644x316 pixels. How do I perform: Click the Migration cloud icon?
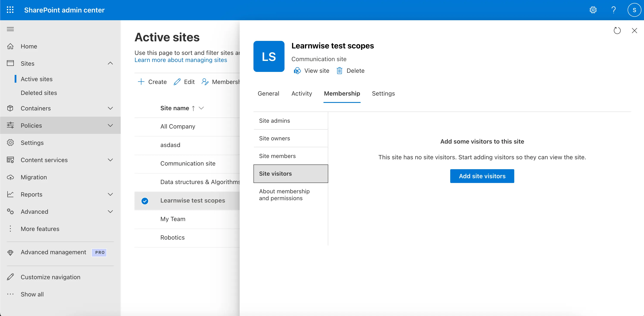(x=10, y=177)
